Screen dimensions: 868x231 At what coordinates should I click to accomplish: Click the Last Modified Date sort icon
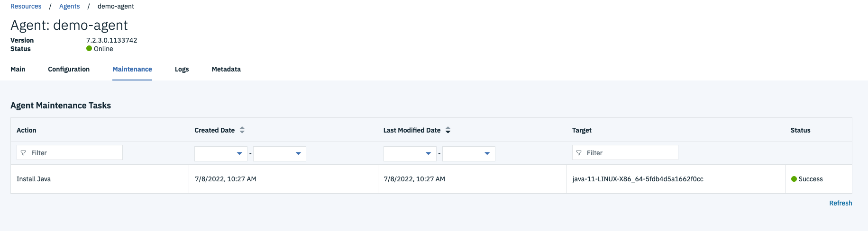click(448, 130)
